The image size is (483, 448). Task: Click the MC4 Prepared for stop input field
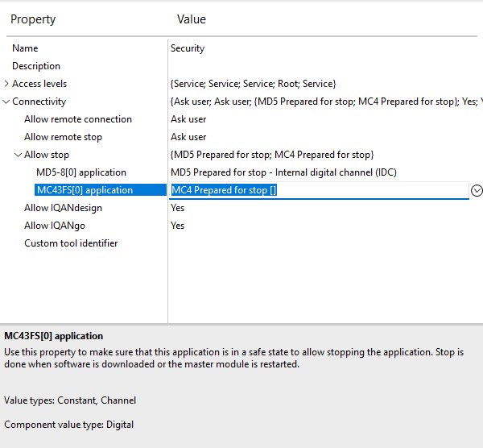point(318,190)
